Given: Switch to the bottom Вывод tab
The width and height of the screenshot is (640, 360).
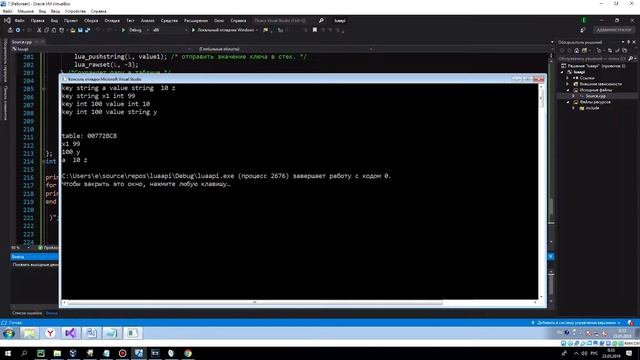Looking at the screenshot, I should (x=51, y=313).
